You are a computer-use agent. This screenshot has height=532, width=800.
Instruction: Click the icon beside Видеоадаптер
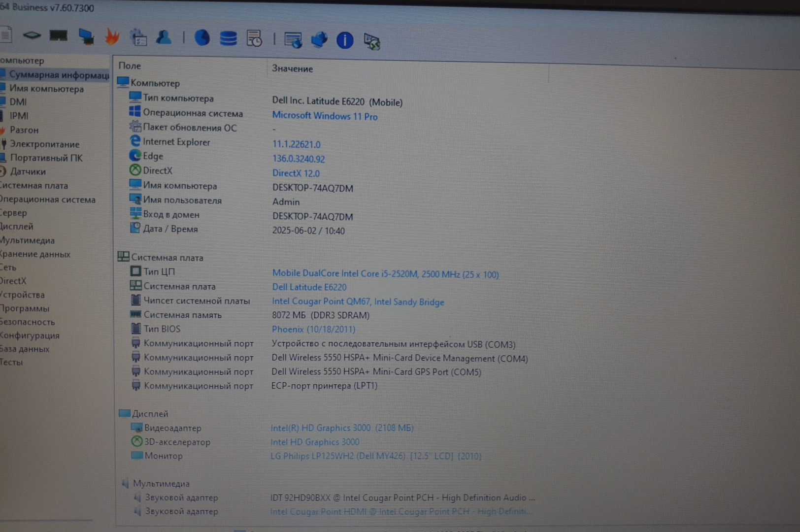[136, 427]
